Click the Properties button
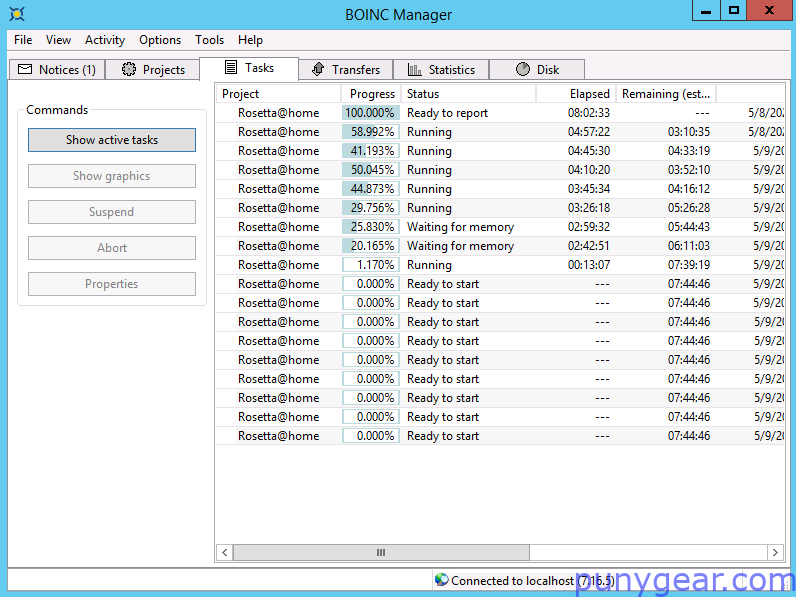The image size is (796, 597). click(x=112, y=284)
